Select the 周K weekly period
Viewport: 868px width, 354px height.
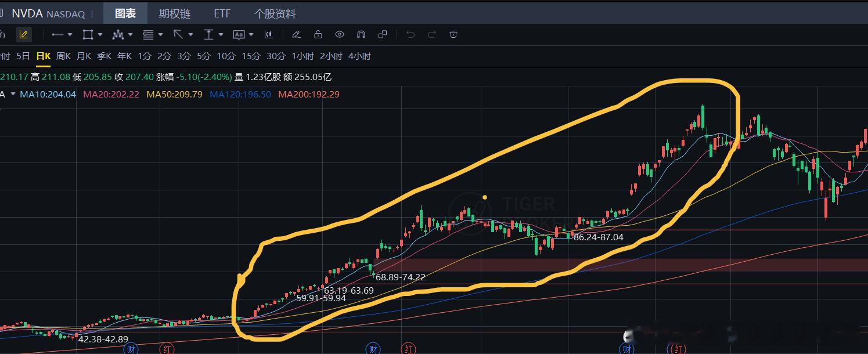coord(63,56)
